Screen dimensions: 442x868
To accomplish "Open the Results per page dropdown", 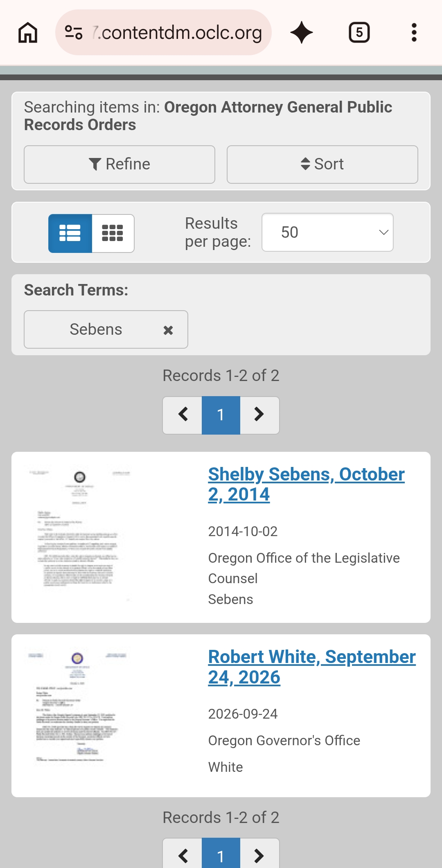I will (327, 232).
